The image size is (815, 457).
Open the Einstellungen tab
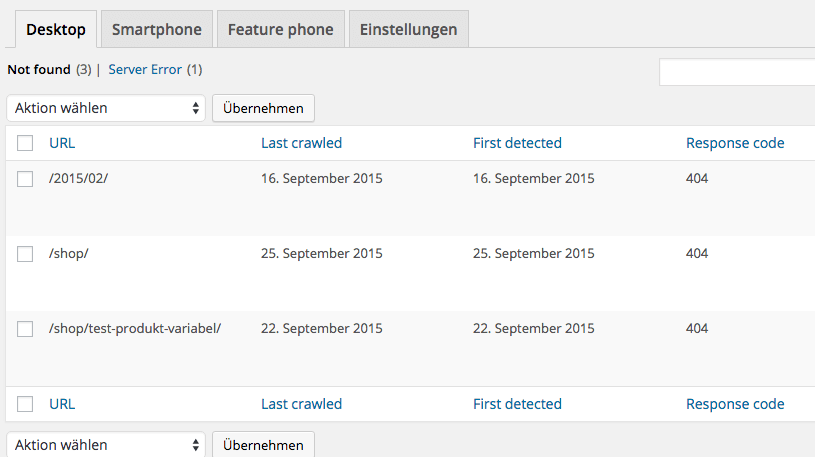[408, 29]
